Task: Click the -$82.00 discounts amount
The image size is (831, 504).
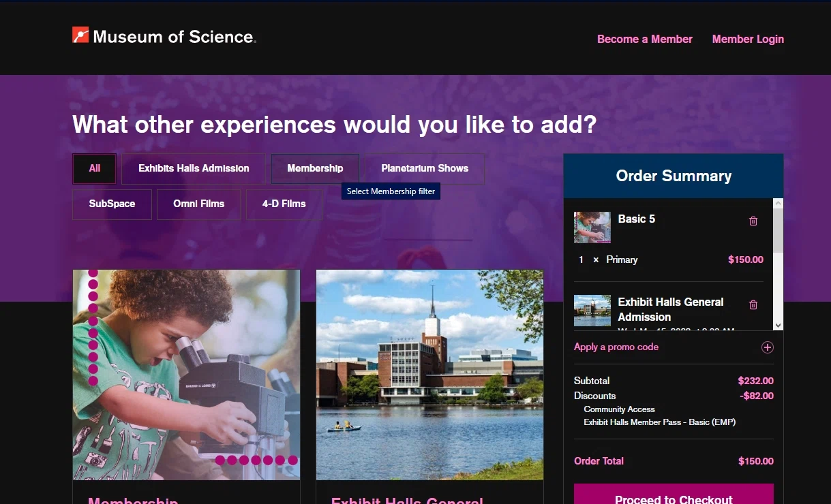Action: pyautogui.click(x=757, y=396)
